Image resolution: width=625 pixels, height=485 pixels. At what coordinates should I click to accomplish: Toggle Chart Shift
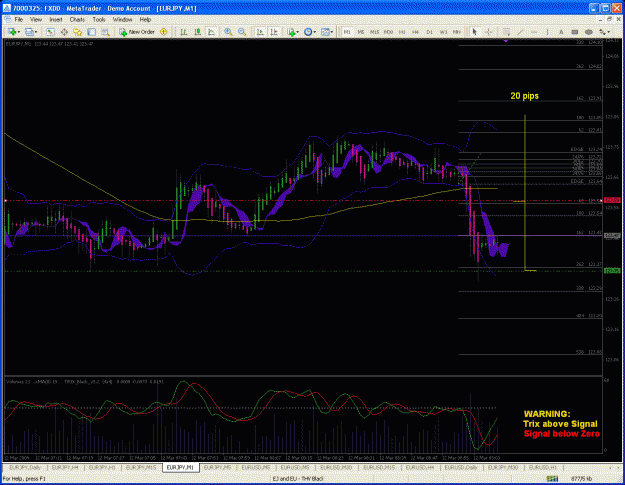pos(274,32)
